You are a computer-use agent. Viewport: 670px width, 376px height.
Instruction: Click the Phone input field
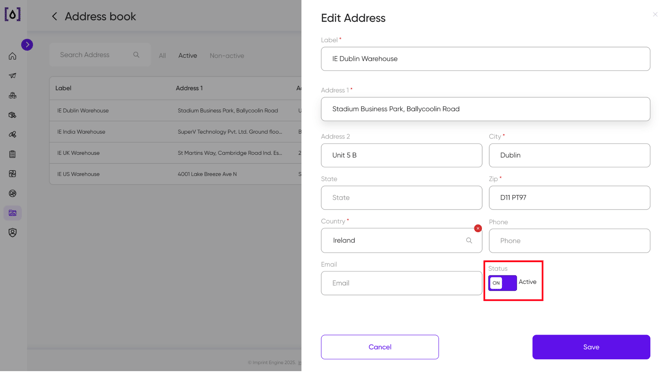pyautogui.click(x=570, y=241)
